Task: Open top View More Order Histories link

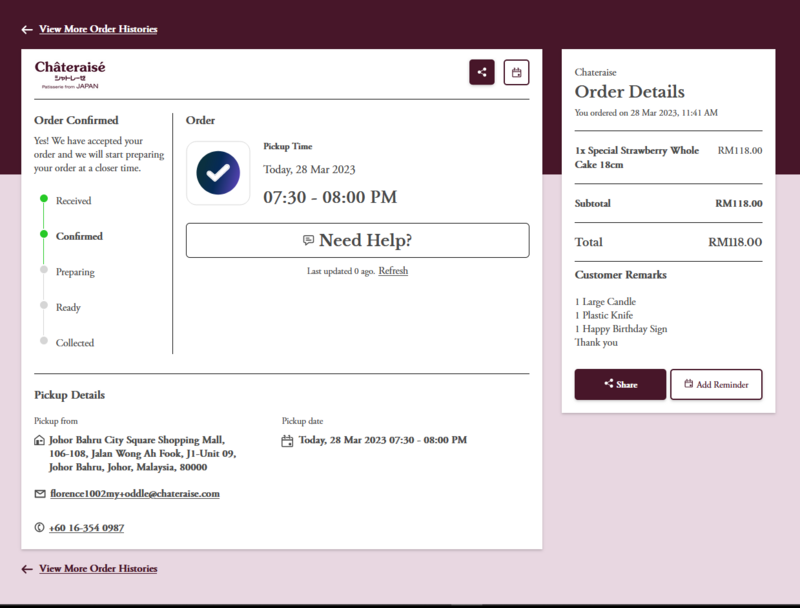Action: [98, 29]
